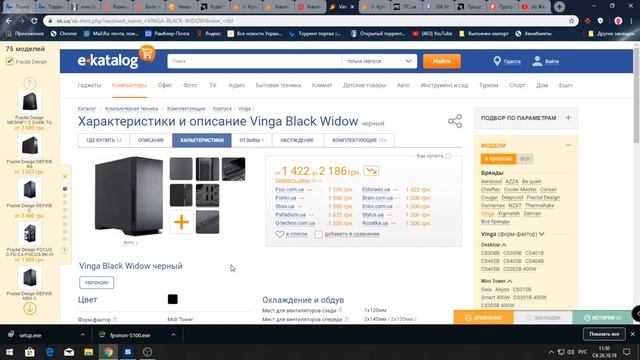This screenshot has width=640, height=360.
Task: Collapse the Модели panel with the minus
Action: [x=568, y=145]
